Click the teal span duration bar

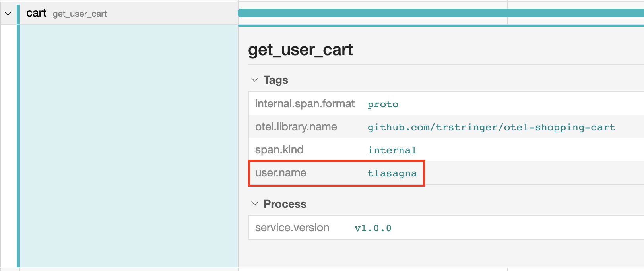437,13
